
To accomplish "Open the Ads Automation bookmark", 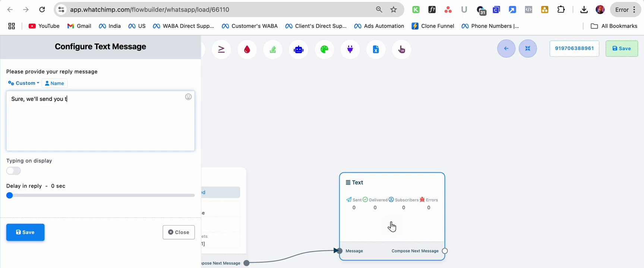I will (x=379, y=26).
